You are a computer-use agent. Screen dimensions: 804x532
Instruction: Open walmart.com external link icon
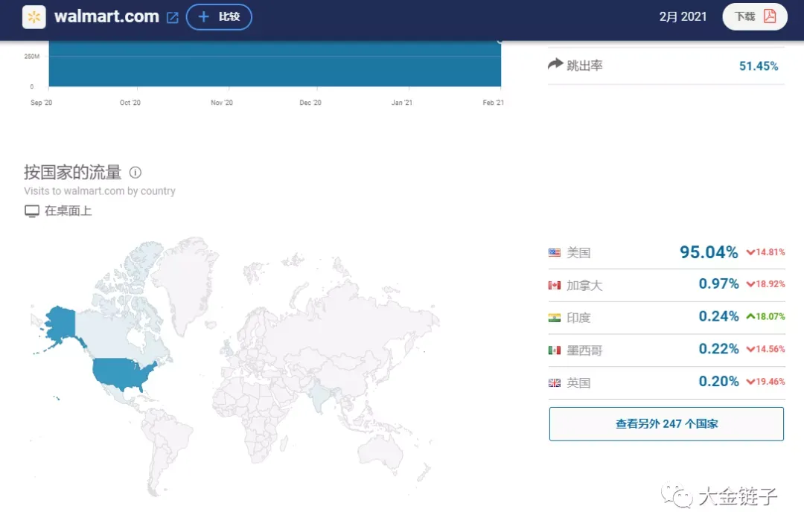click(172, 18)
